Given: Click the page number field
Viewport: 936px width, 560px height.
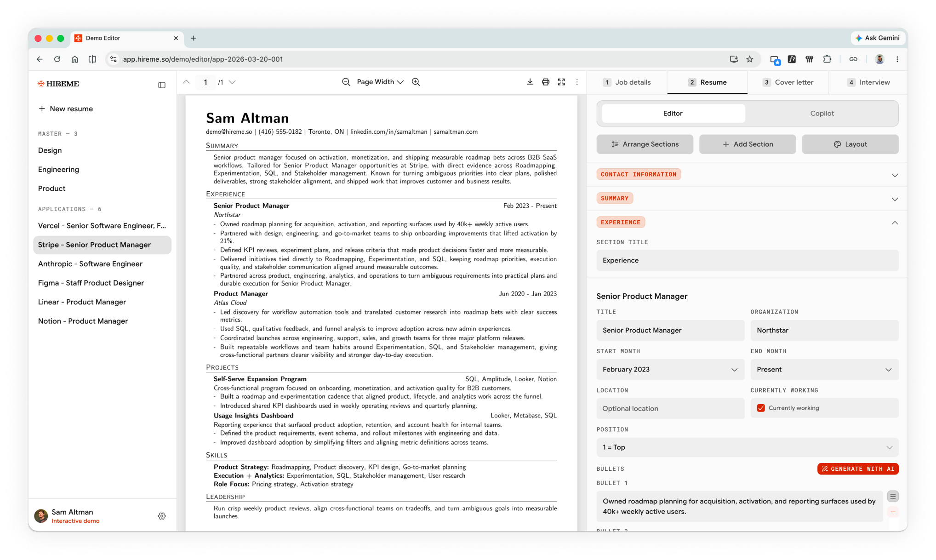Looking at the screenshot, I should (x=205, y=82).
